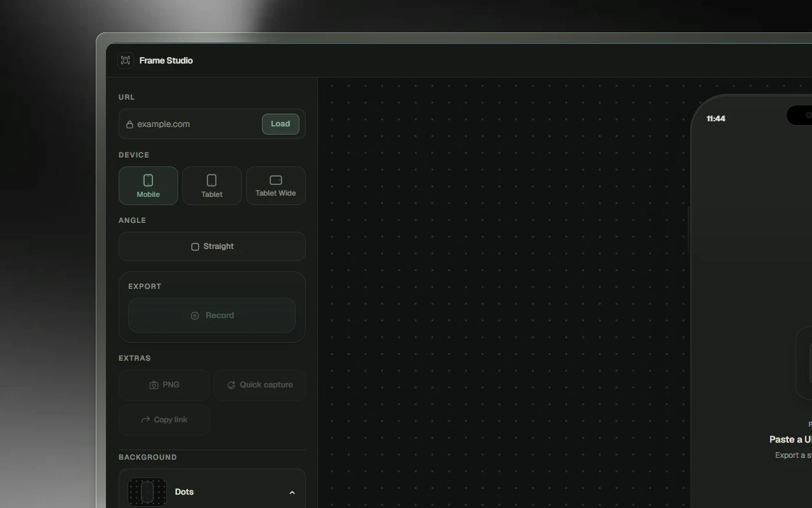Click the Record export button
Image resolution: width=812 pixels, height=508 pixels.
click(212, 316)
